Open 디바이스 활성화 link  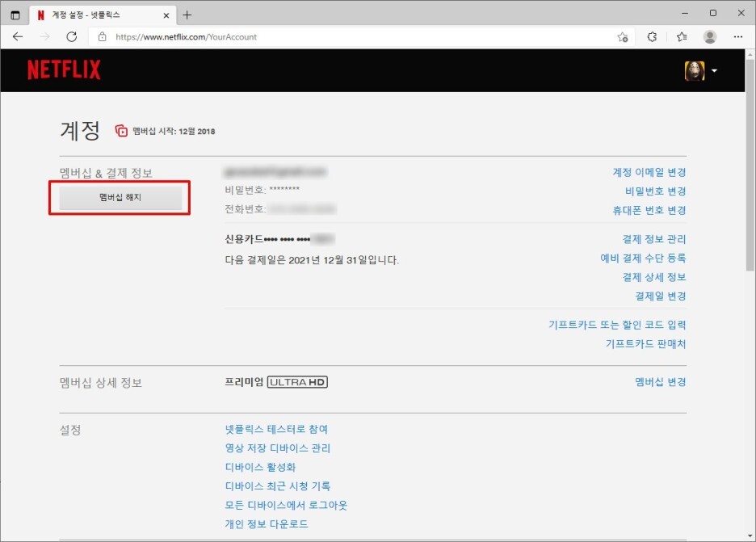260,467
